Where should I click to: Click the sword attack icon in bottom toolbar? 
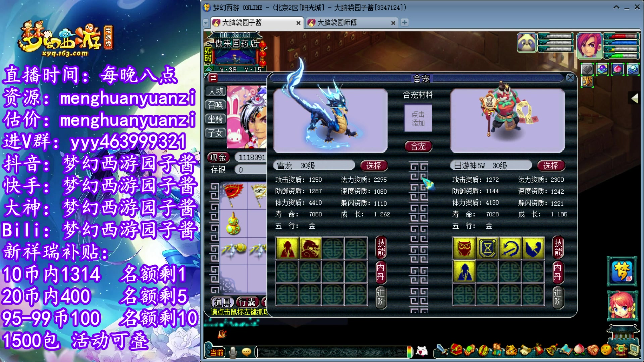(x=442, y=350)
